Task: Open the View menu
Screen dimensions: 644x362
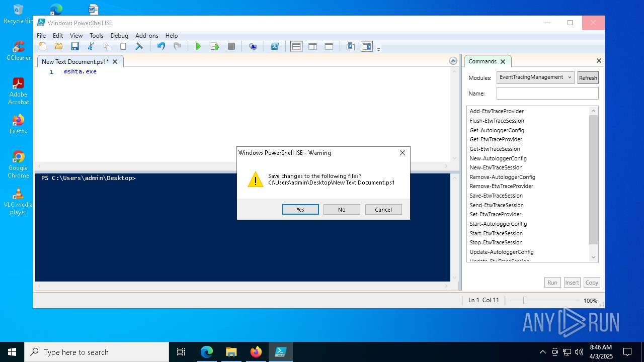Action: pyautogui.click(x=76, y=36)
